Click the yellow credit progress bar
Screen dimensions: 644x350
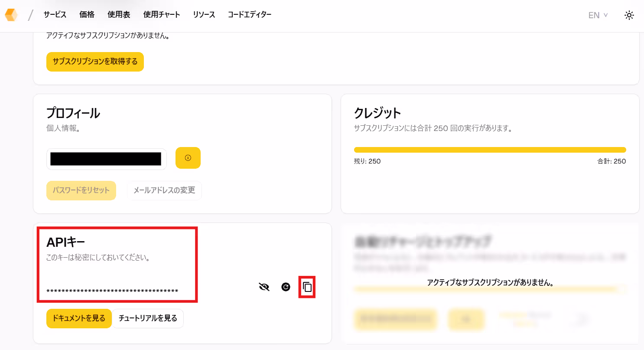pos(490,150)
